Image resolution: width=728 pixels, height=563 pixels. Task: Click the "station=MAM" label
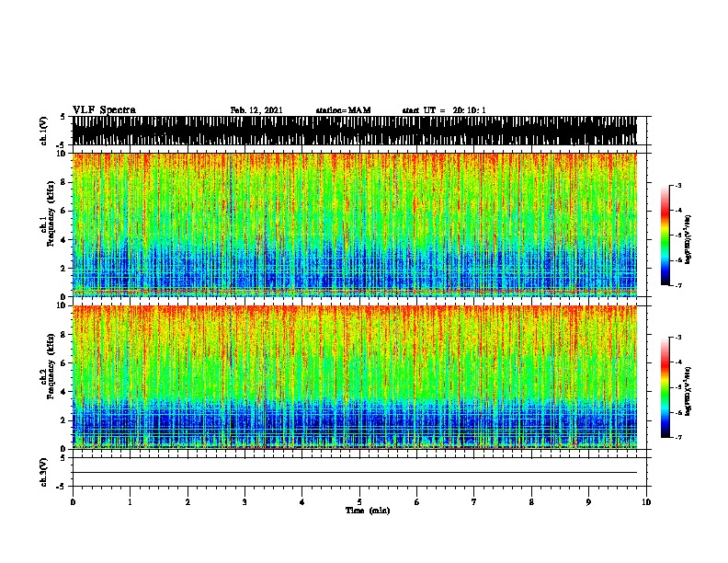(343, 110)
